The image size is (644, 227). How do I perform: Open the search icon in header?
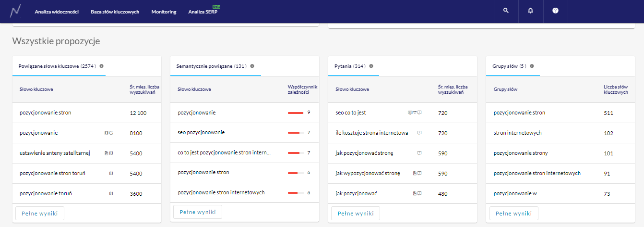click(506, 11)
